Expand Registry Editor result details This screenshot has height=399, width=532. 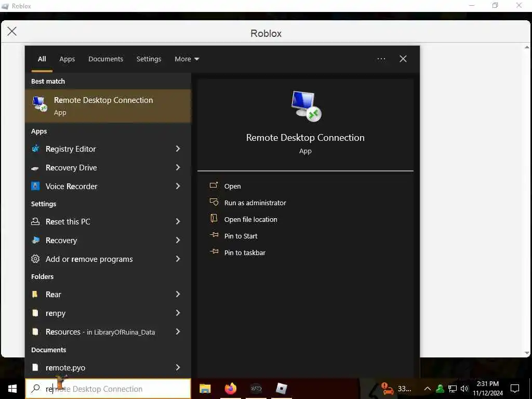pos(178,149)
